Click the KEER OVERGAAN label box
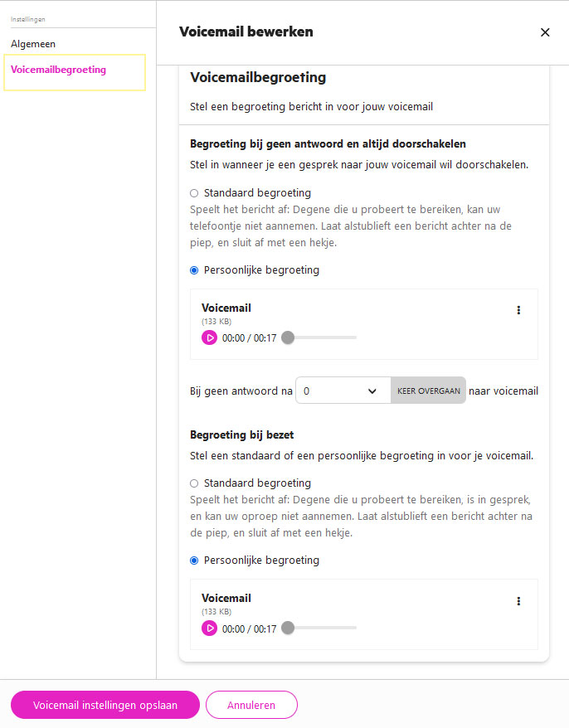This screenshot has height=728, width=569. coord(428,391)
